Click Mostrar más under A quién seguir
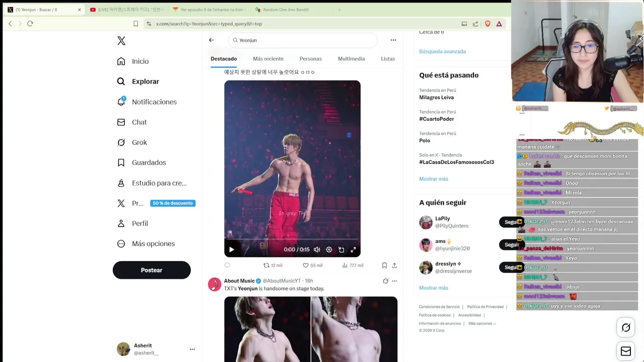The height and width of the screenshot is (362, 644). point(433,288)
